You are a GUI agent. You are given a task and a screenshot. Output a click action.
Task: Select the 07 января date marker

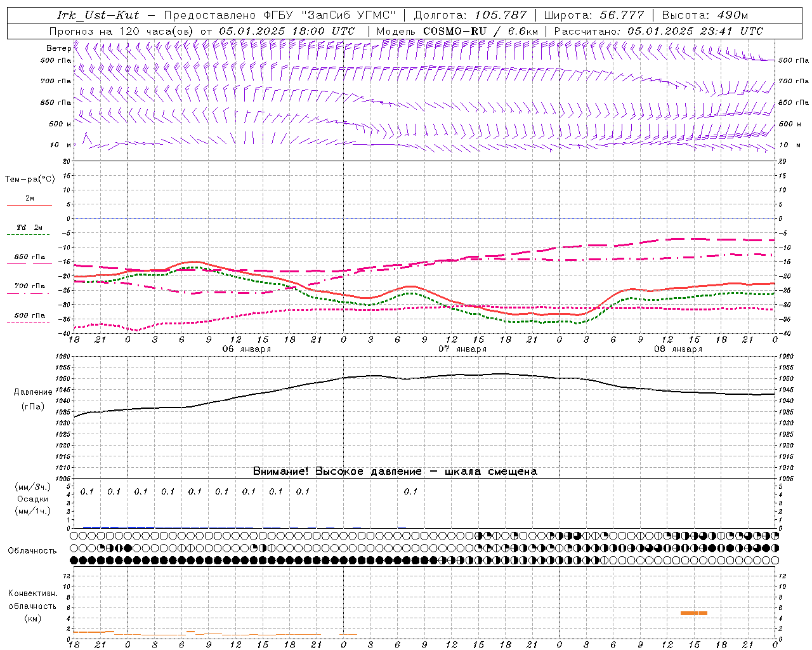coord(462,349)
